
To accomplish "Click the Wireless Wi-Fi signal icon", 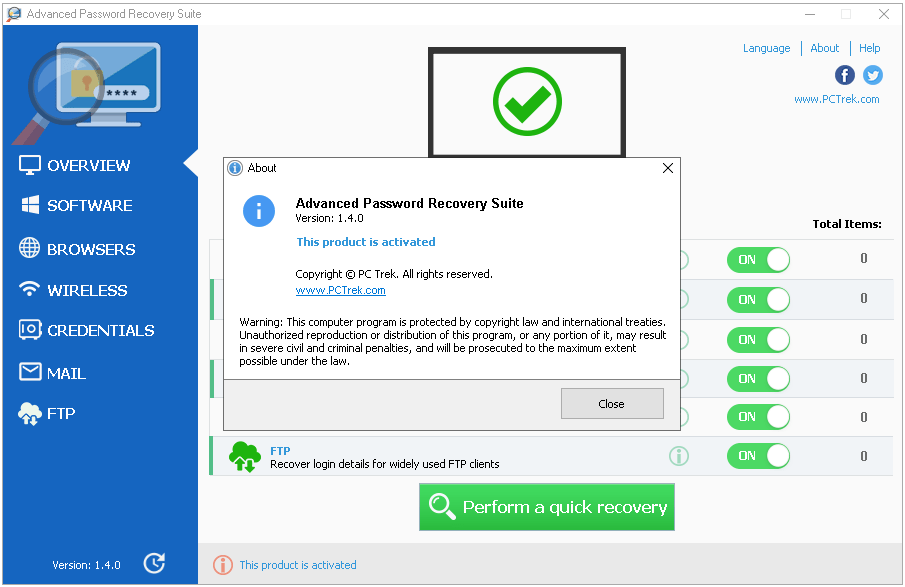I will coord(29,289).
